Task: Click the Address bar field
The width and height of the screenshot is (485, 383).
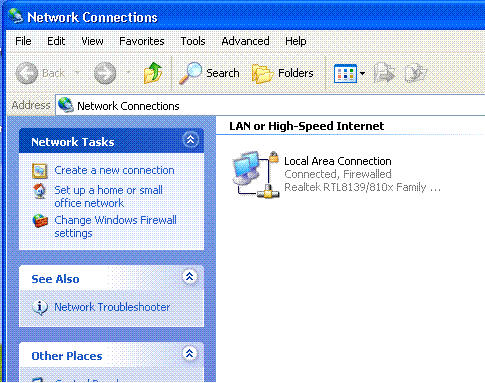Action: [x=270, y=106]
